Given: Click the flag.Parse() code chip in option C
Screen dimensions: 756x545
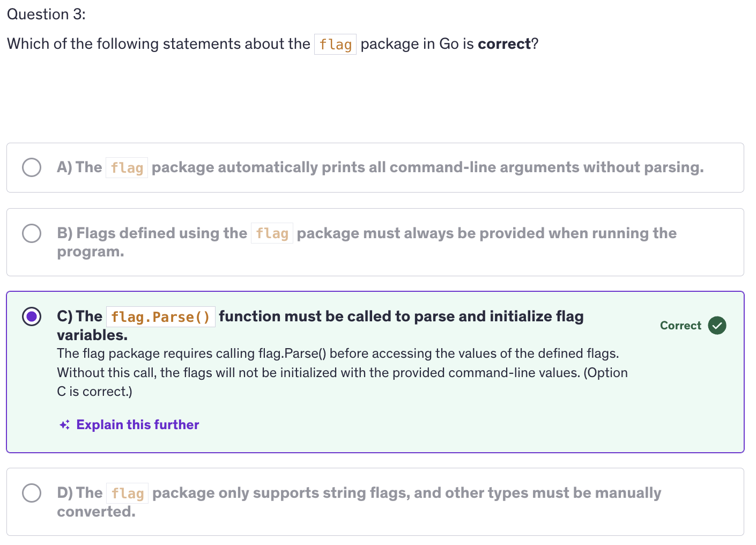Looking at the screenshot, I should [160, 317].
